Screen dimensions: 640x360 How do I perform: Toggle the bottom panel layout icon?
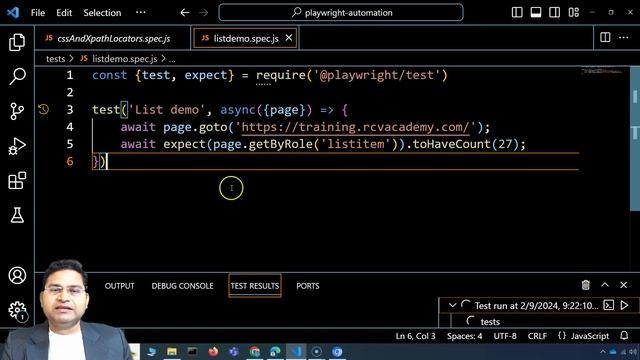coord(536,12)
